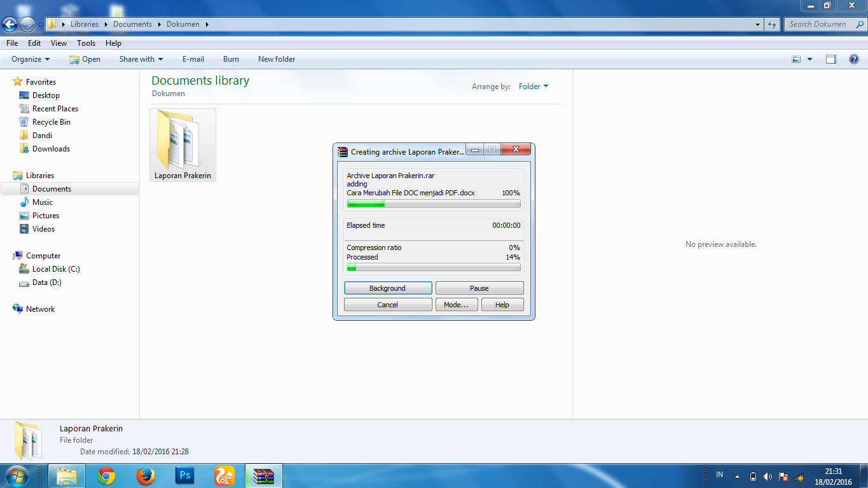The height and width of the screenshot is (488, 868).
Task: Click the Forward navigation arrow in Explorer
Action: (27, 25)
